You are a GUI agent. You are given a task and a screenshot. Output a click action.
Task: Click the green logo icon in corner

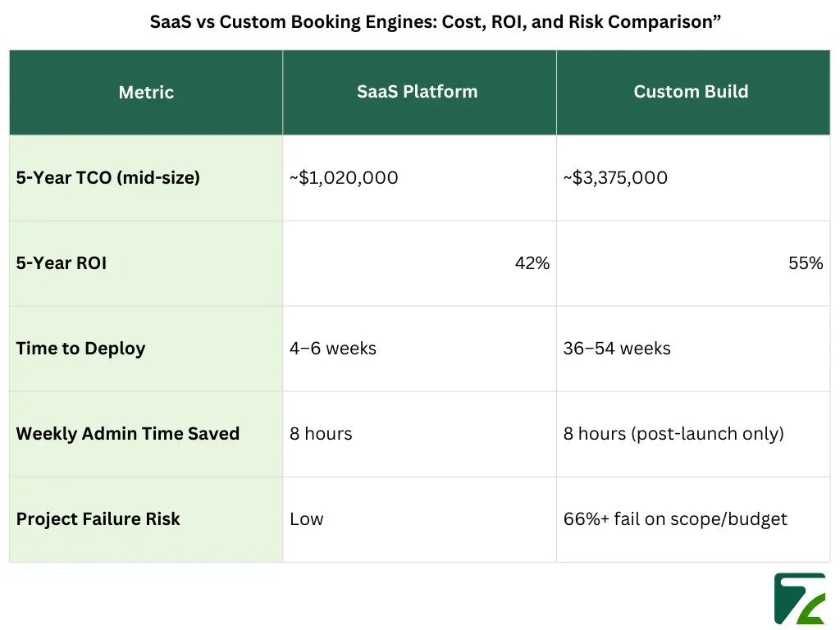798,599
